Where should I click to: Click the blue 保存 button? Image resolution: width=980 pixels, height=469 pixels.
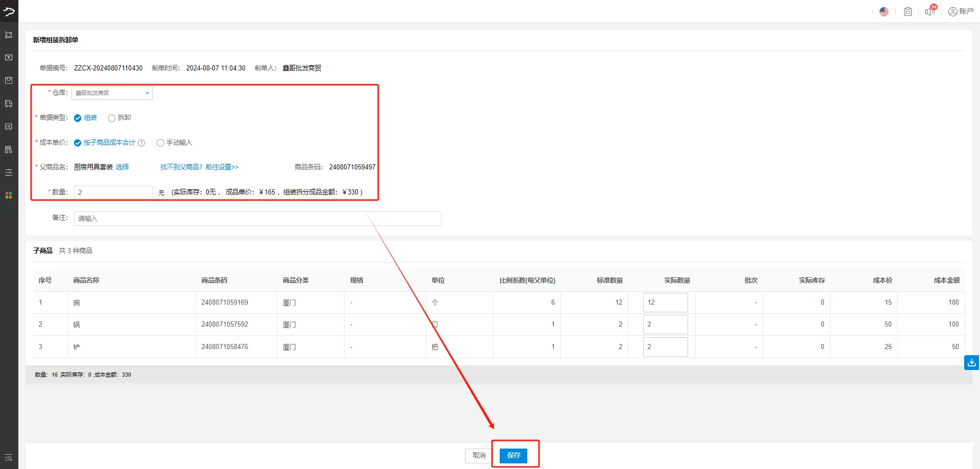click(513, 455)
